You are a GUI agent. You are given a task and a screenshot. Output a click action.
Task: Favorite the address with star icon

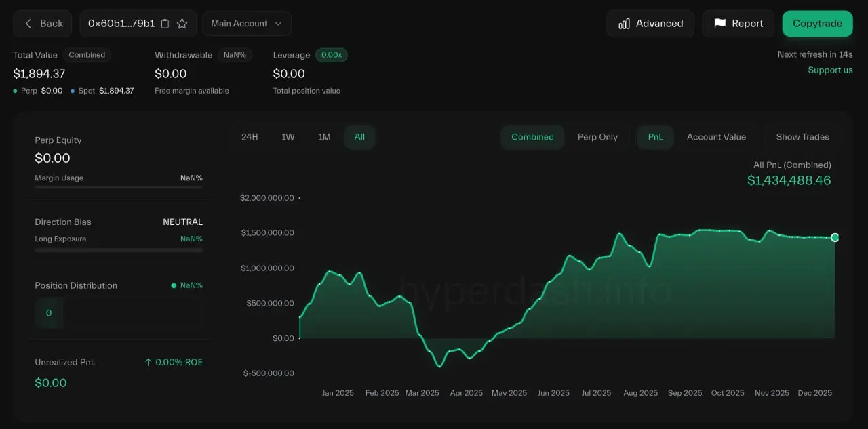[x=182, y=24]
